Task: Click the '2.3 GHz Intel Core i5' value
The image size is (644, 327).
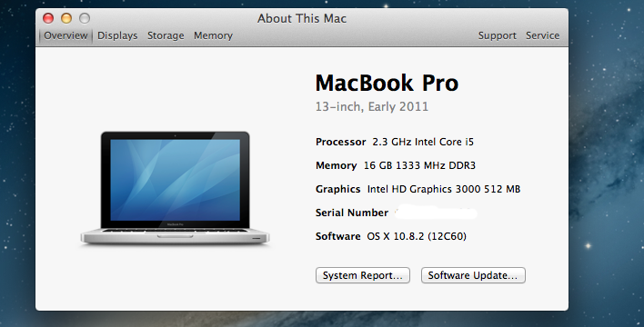Action: pos(423,142)
